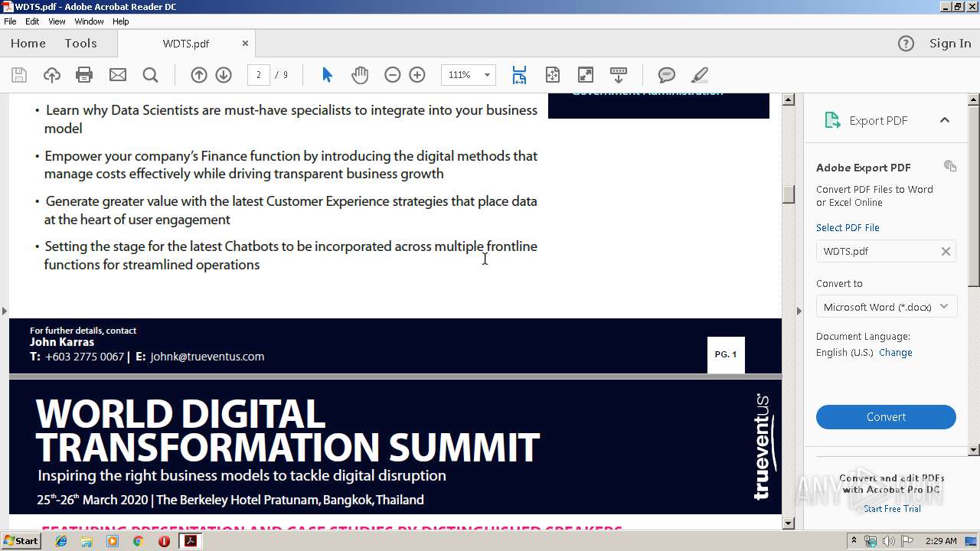The width and height of the screenshot is (980, 551).
Task: Click the Fit one full page icon
Action: click(x=553, y=75)
